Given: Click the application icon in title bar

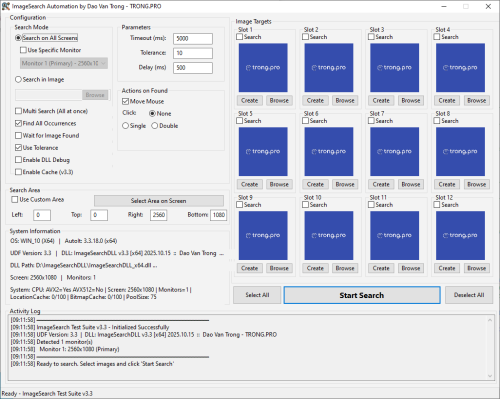Looking at the screenshot, I should [x=6, y=6].
